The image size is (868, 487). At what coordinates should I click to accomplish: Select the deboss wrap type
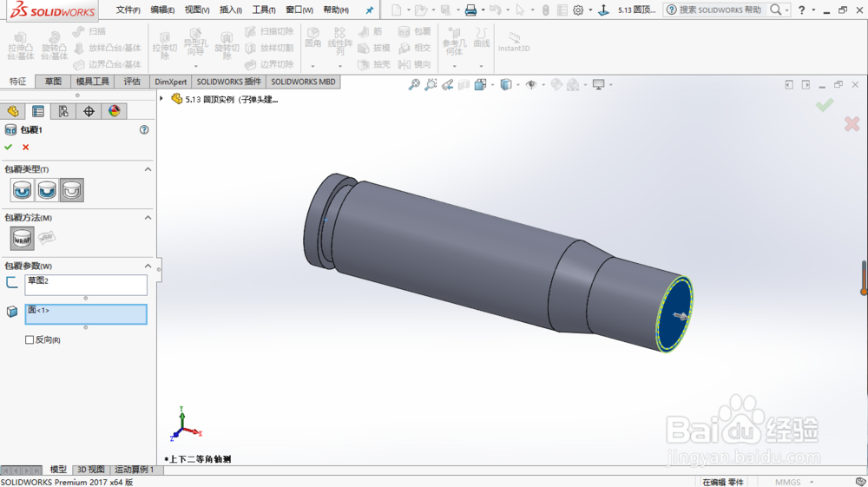click(x=47, y=190)
